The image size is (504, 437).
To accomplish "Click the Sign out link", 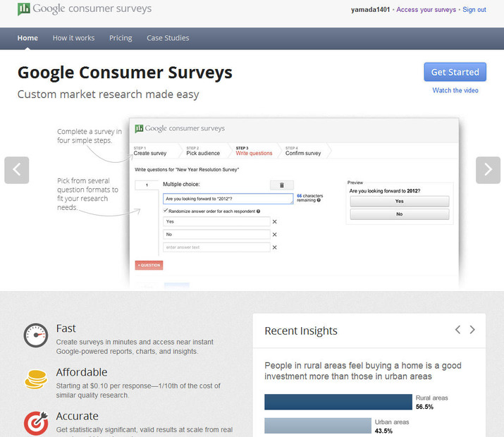I will (x=474, y=10).
